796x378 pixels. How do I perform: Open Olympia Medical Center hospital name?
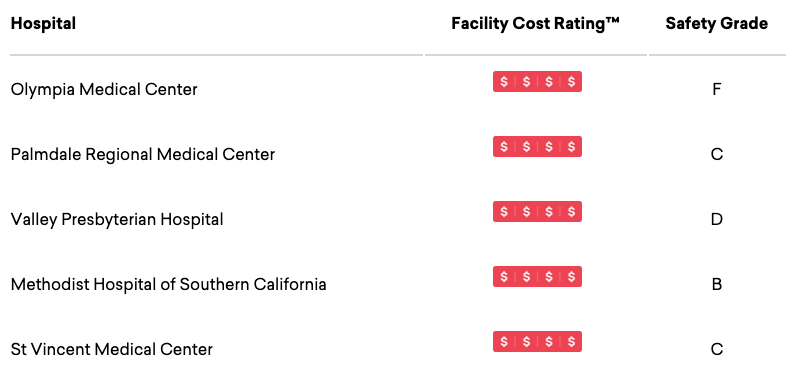(x=104, y=89)
